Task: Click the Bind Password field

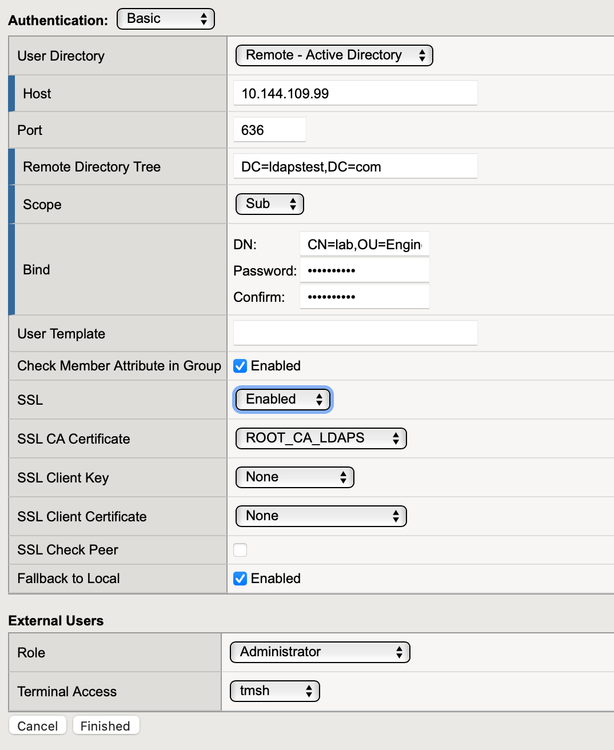Action: pos(364,270)
